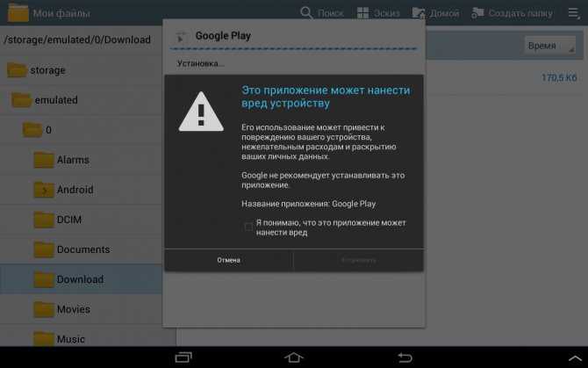Select the Download folder in tree
Image resolution: width=588 pixels, height=368 pixels.
pos(81,279)
